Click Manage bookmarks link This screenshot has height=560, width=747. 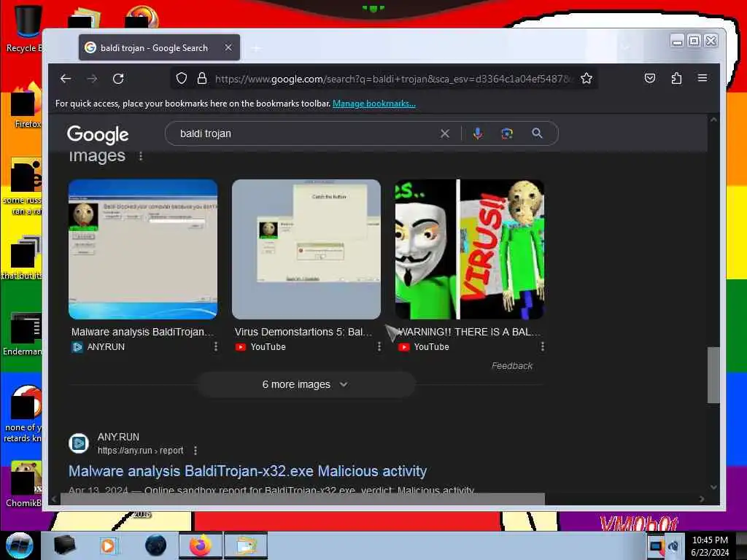pyautogui.click(x=374, y=104)
